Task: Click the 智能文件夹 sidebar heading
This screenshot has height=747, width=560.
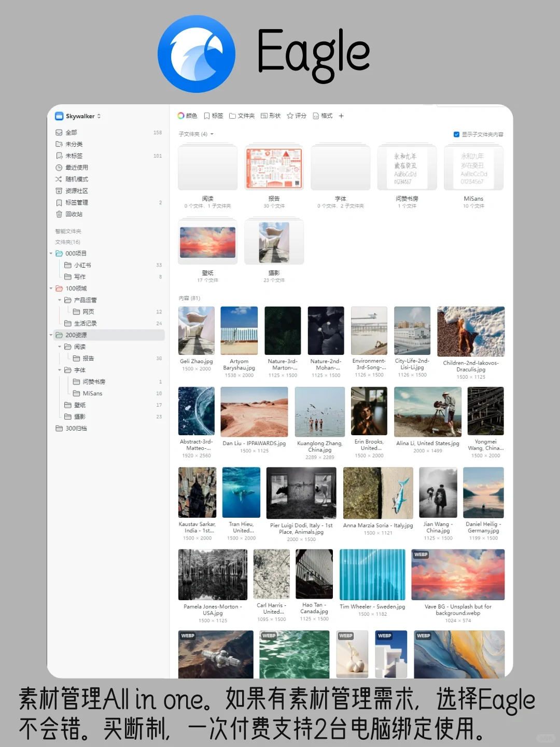Action: coord(68,231)
